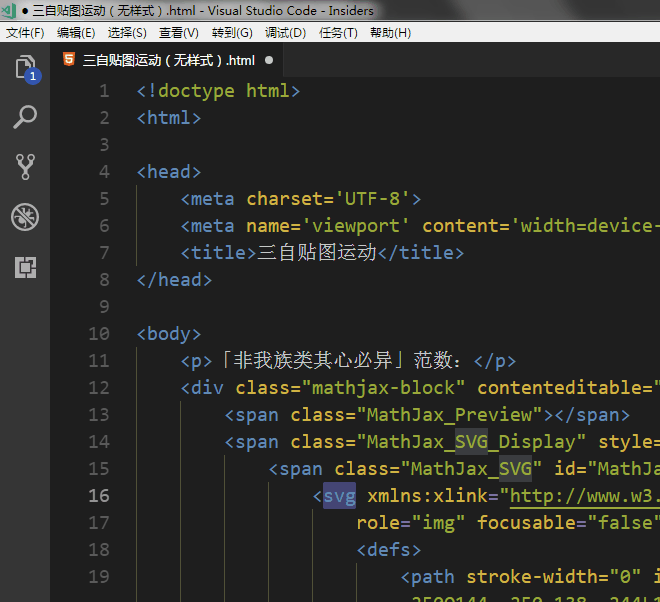Open the 帮助(H) menu
The width and height of the screenshot is (660, 602).
point(390,32)
